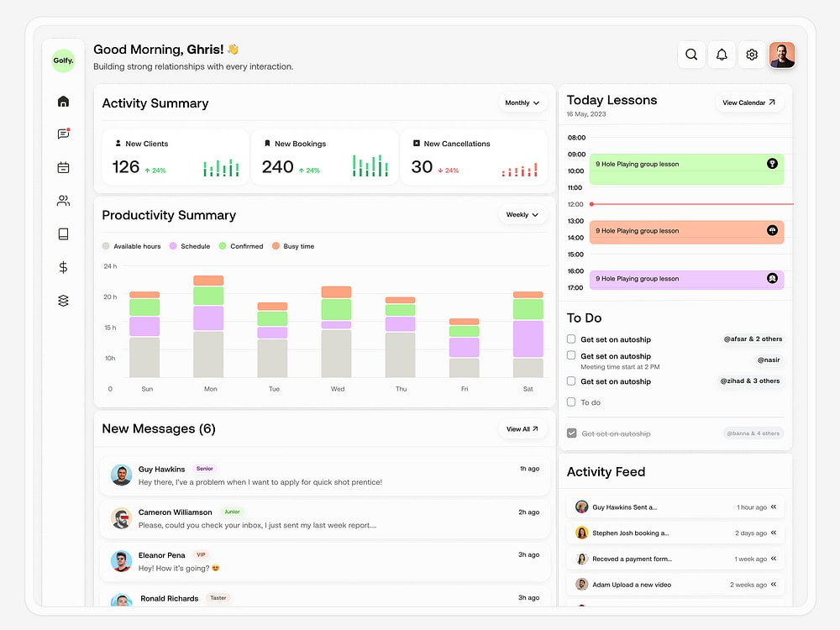The width and height of the screenshot is (840, 630).
Task: Click the Senior badge next to Guy Hawkins
Action: point(205,469)
